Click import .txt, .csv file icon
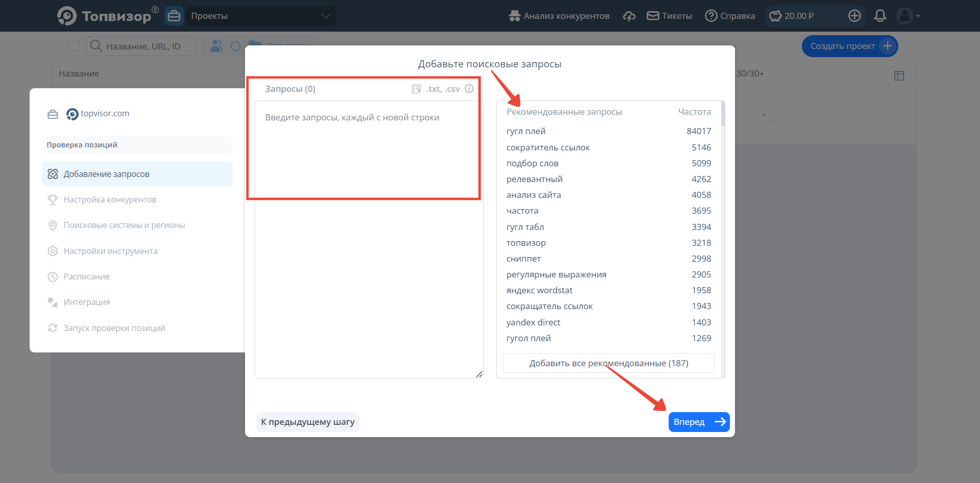 416,89
